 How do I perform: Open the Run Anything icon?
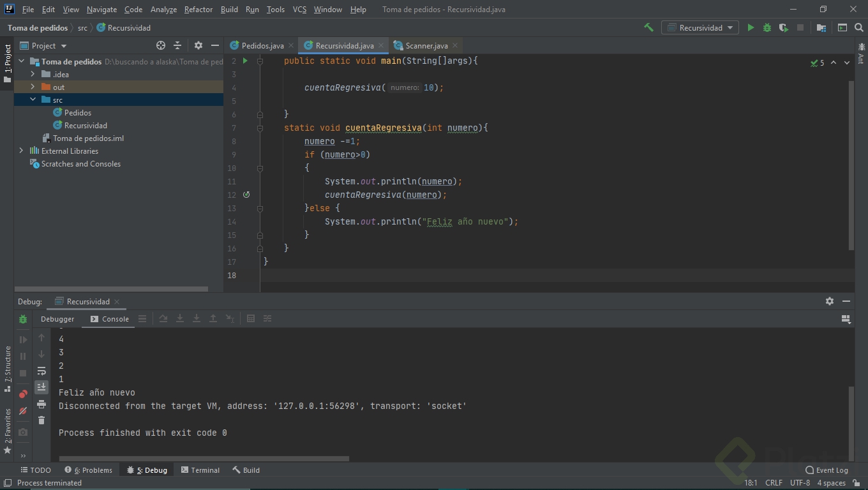(842, 27)
